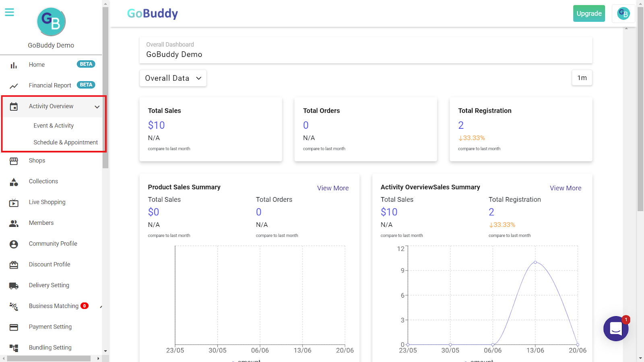Screen dimensions: 644x362
Task: Click the Shops storefront icon
Action: coord(14,161)
